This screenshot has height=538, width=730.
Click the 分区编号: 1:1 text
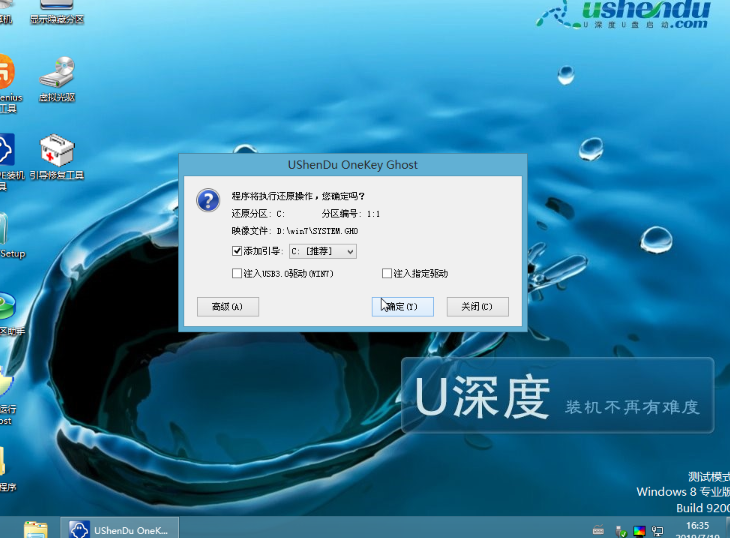tap(351, 214)
